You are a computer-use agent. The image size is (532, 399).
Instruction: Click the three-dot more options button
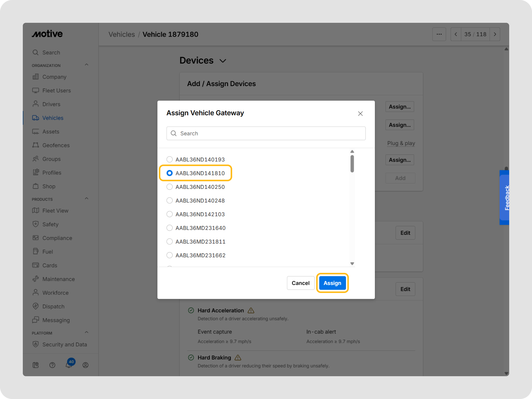(439, 34)
